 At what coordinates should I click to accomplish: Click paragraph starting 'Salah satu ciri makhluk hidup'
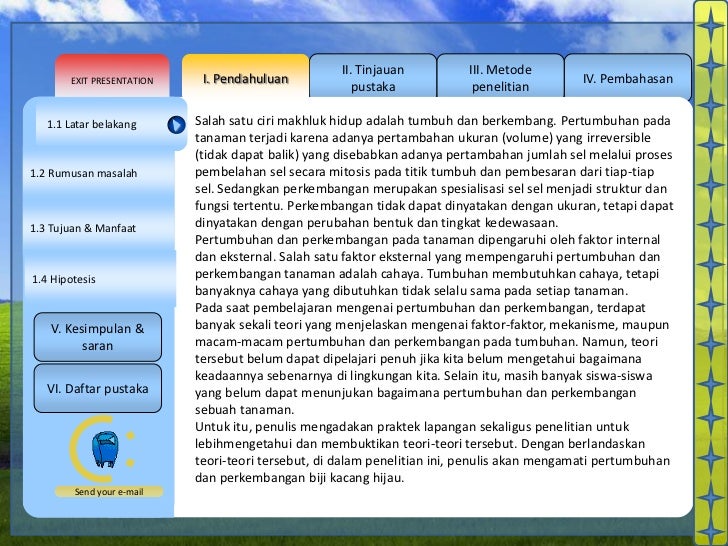tap(434, 171)
